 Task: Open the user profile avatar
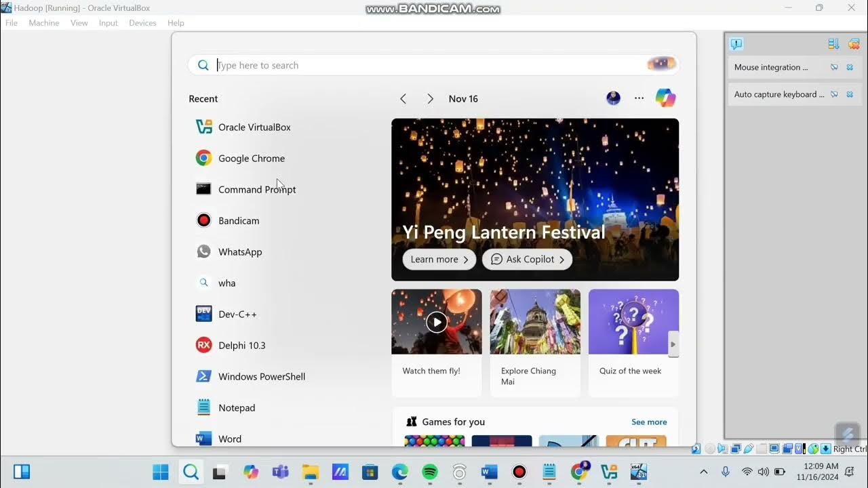pyautogui.click(x=613, y=98)
